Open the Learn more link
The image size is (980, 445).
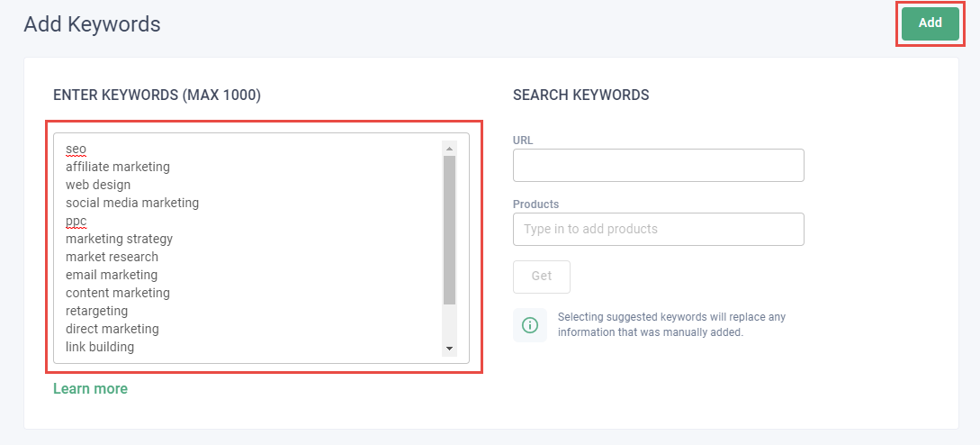pos(90,388)
